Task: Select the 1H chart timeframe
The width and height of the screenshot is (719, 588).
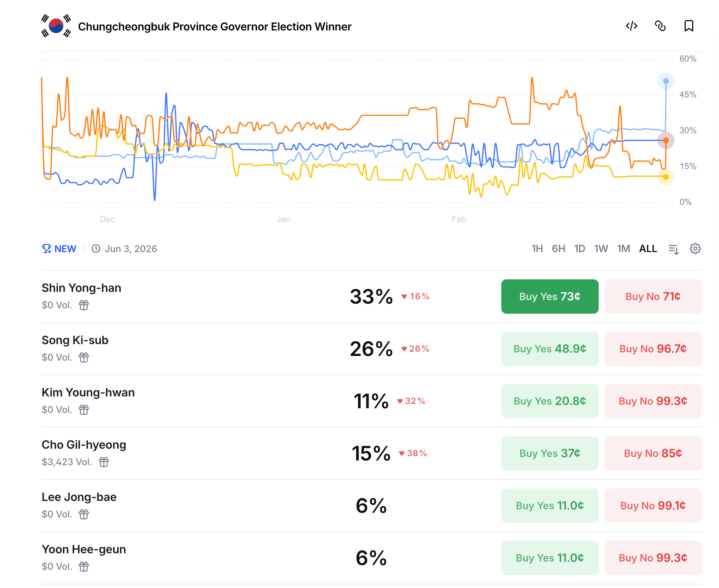Action: pos(537,249)
